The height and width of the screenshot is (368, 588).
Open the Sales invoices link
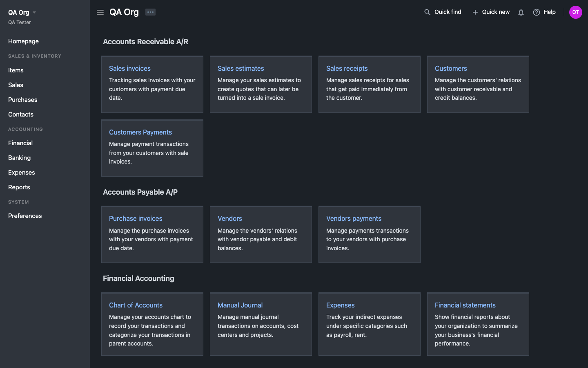pos(130,68)
